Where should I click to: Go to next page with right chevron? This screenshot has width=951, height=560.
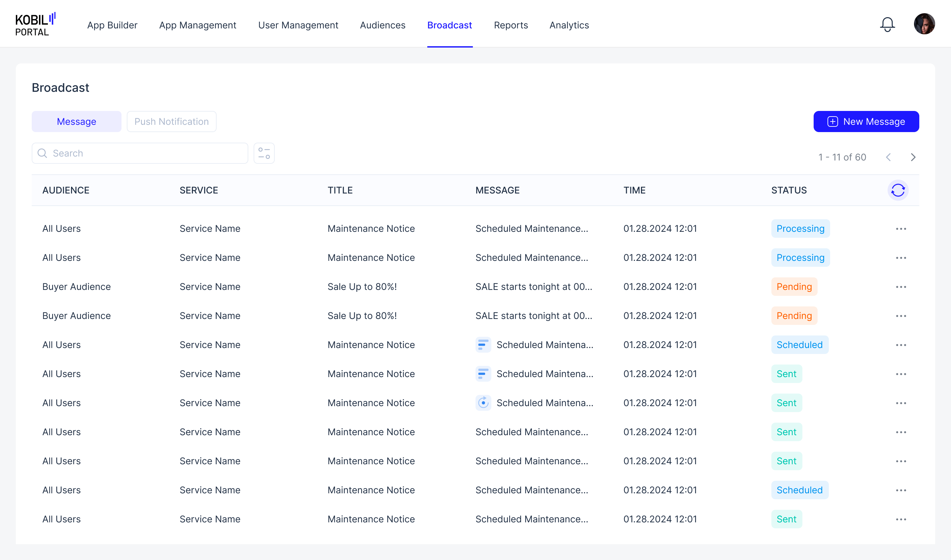pos(913,157)
